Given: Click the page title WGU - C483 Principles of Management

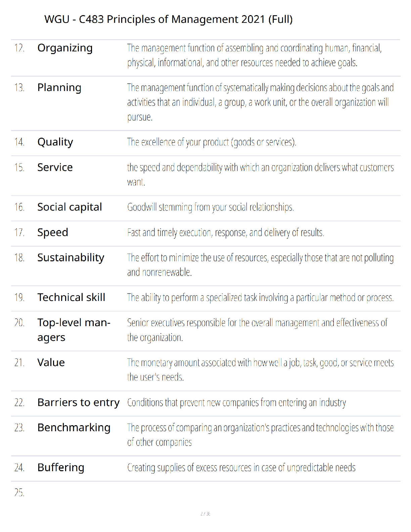Looking at the screenshot, I should [168, 19].
